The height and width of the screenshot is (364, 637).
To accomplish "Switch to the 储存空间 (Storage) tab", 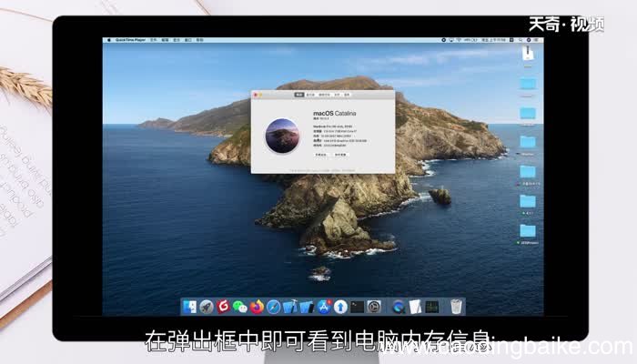I will pos(325,95).
